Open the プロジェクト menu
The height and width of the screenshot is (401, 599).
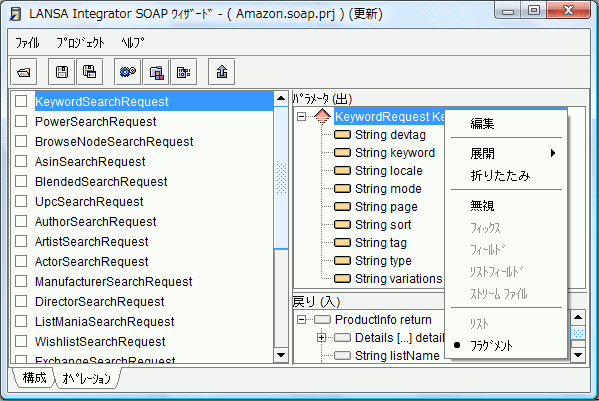(x=80, y=42)
